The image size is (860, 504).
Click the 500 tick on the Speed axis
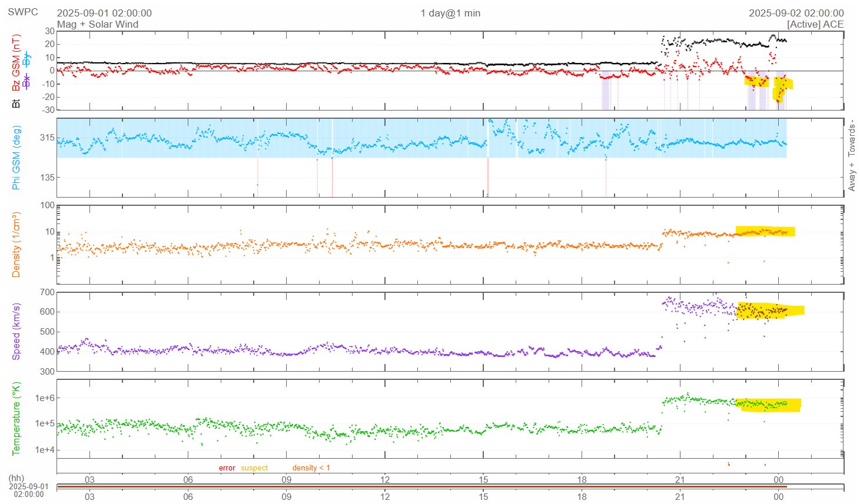(x=47, y=332)
